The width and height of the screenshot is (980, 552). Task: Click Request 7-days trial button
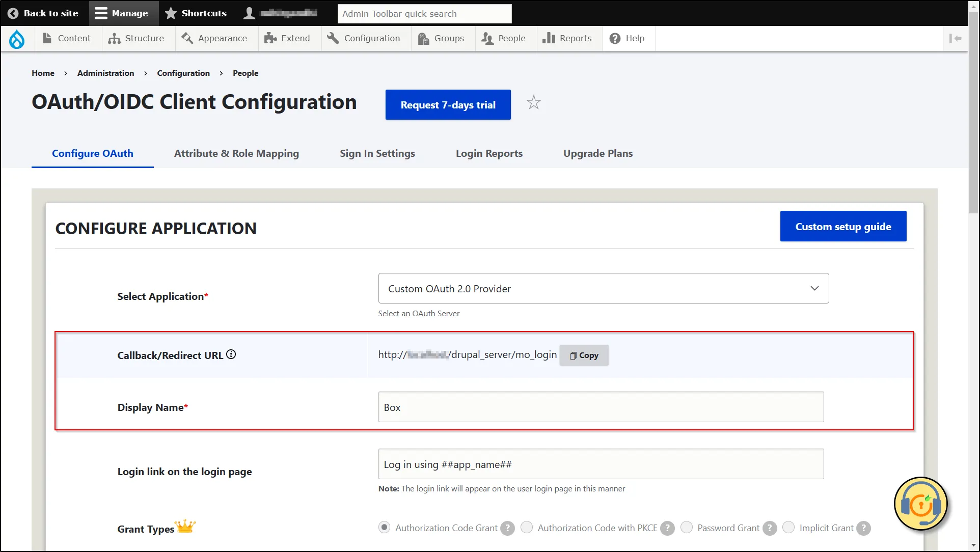(x=448, y=104)
